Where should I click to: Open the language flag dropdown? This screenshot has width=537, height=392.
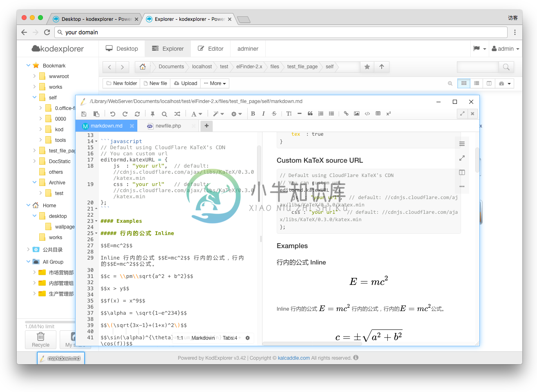(480, 49)
